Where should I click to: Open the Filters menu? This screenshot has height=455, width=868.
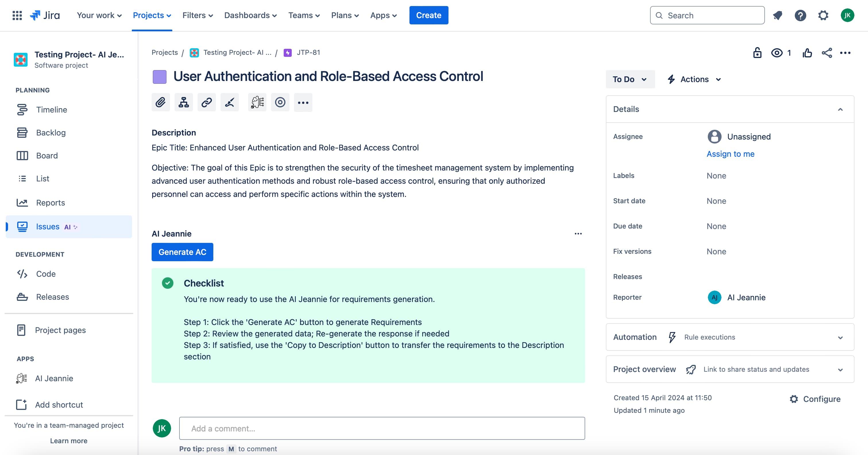point(198,16)
